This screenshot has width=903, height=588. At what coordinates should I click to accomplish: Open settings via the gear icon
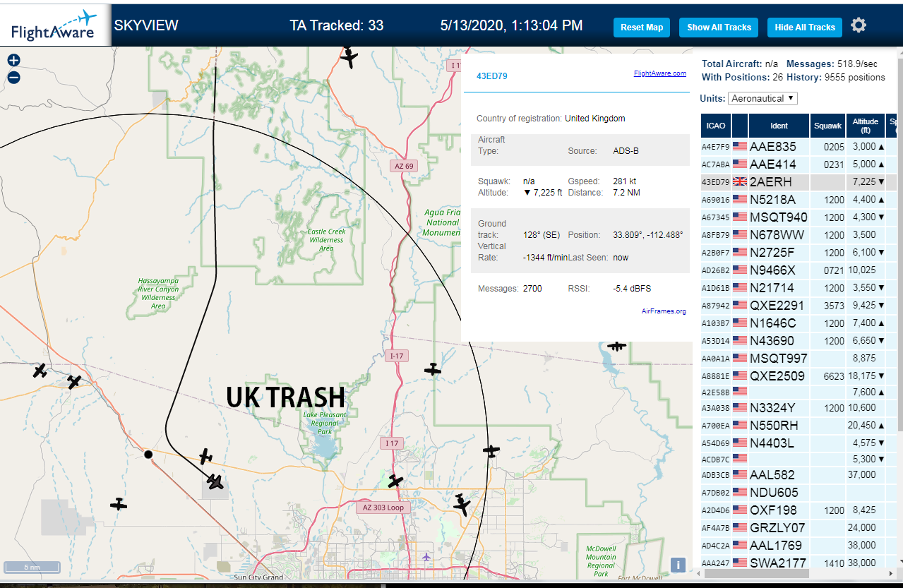tap(859, 26)
